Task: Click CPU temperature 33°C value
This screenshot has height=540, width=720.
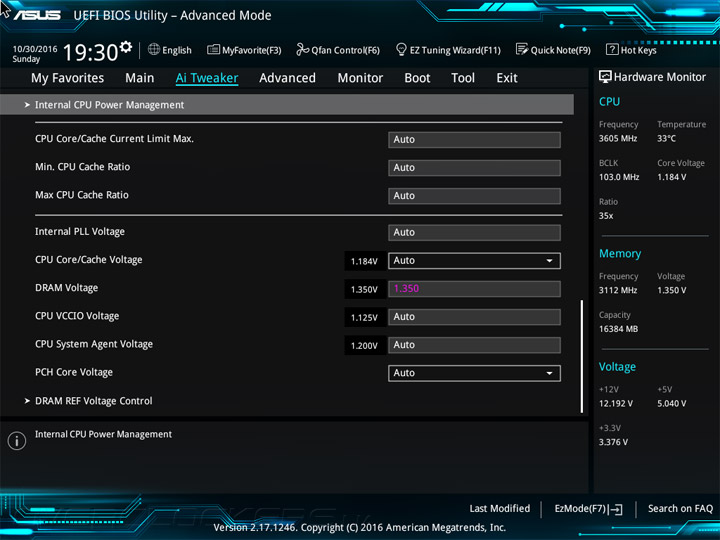Action: tap(666, 138)
